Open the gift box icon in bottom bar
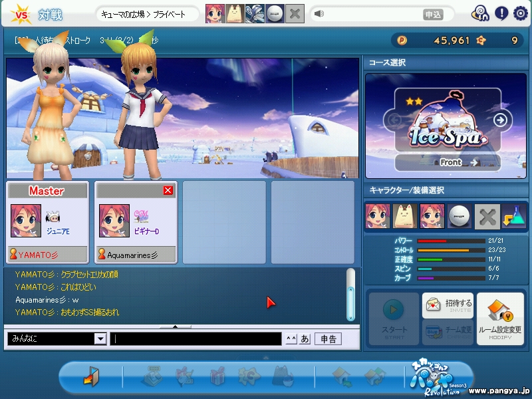The height and width of the screenshot is (399, 532). coord(218,376)
